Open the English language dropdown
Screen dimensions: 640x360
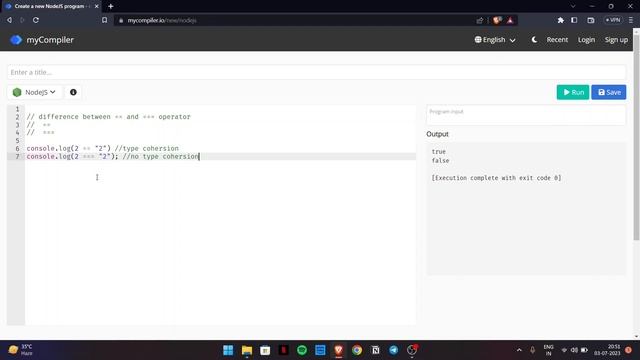495,40
